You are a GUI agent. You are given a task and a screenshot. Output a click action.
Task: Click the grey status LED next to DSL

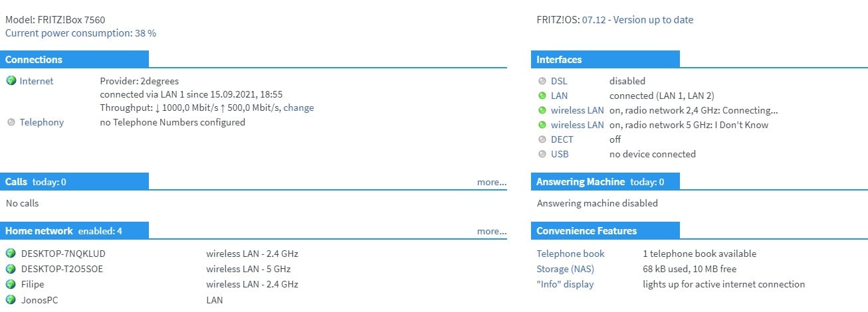click(x=542, y=81)
